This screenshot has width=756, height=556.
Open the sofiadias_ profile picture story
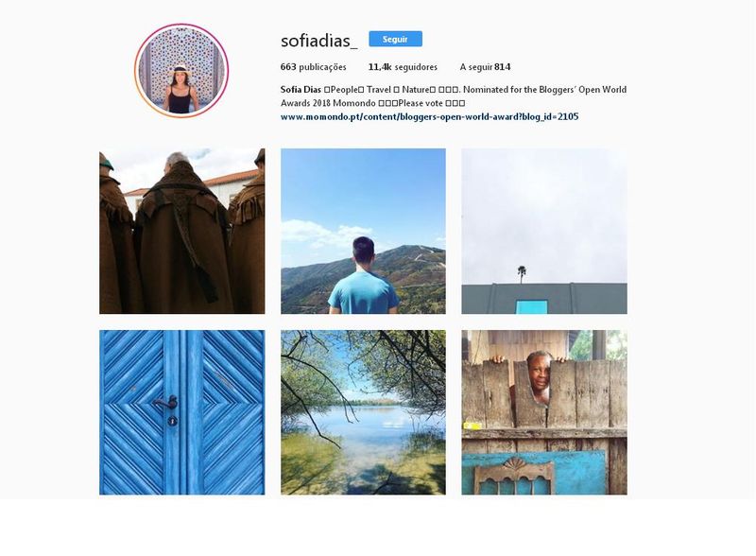pyautogui.click(x=181, y=71)
